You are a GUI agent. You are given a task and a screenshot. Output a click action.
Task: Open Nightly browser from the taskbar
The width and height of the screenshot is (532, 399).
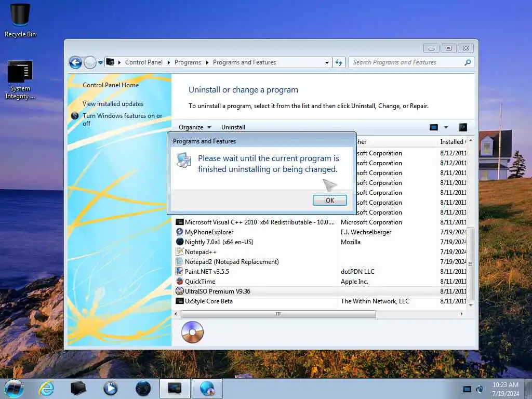(143, 389)
